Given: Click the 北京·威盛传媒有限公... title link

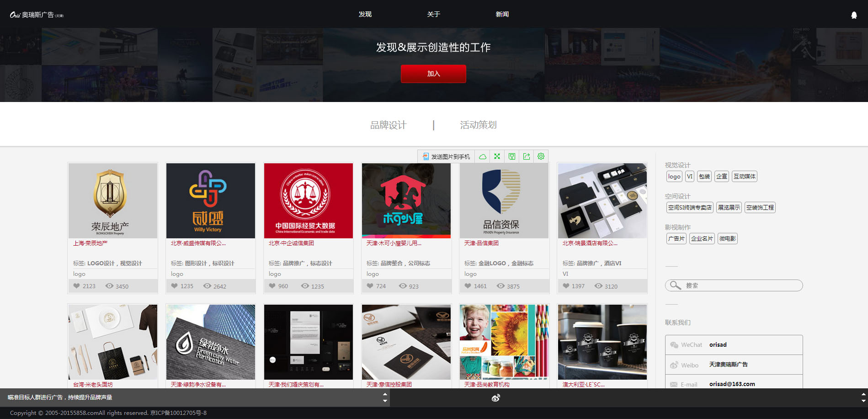Looking at the screenshot, I should click(198, 243).
